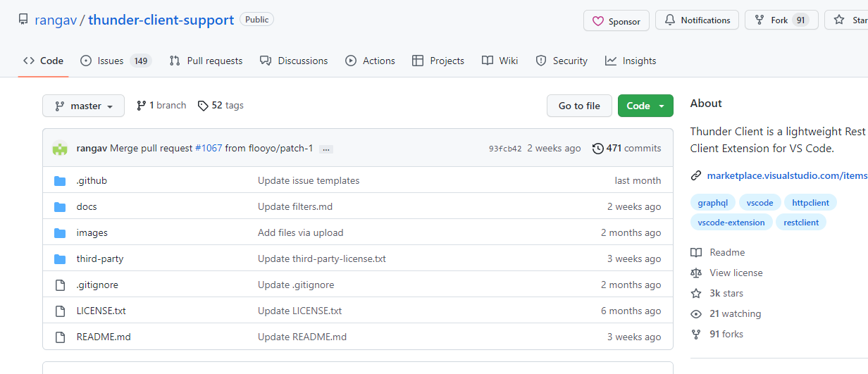Viewport: 868px width, 374px height.
Task: Select the restclient topic tag
Action: click(x=801, y=223)
